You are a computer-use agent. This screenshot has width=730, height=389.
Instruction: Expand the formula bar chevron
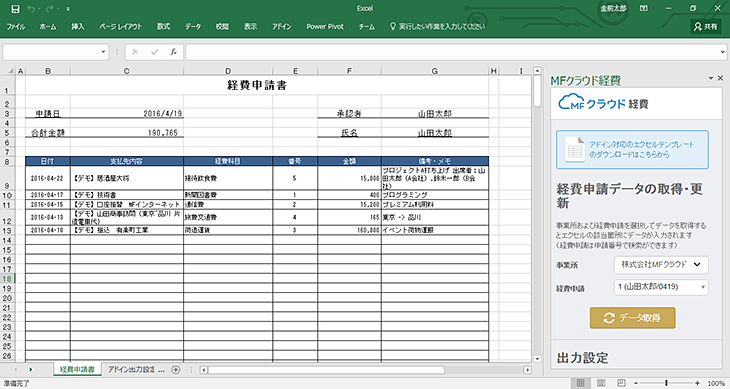point(723,52)
